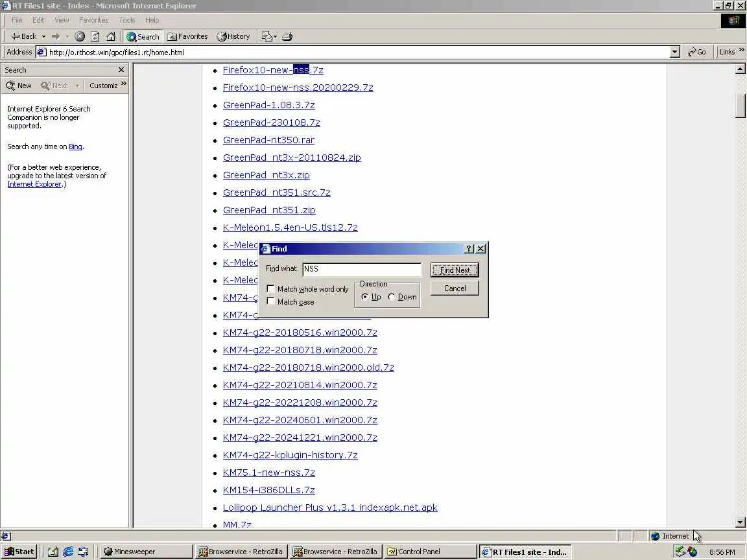Click Show Desktop quick launch icon

coord(53,552)
